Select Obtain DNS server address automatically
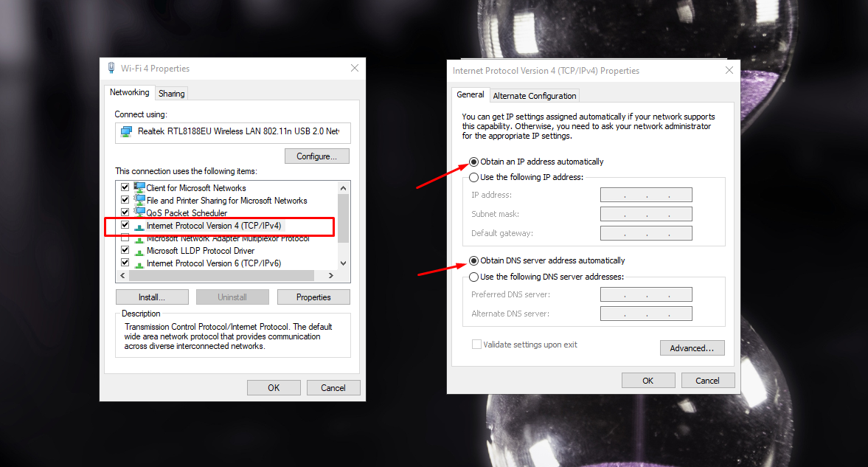The width and height of the screenshot is (868, 467). tap(474, 260)
